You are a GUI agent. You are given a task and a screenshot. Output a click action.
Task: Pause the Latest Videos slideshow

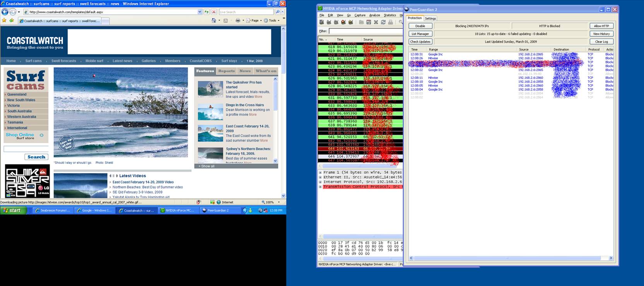pyautogui.click(x=113, y=176)
